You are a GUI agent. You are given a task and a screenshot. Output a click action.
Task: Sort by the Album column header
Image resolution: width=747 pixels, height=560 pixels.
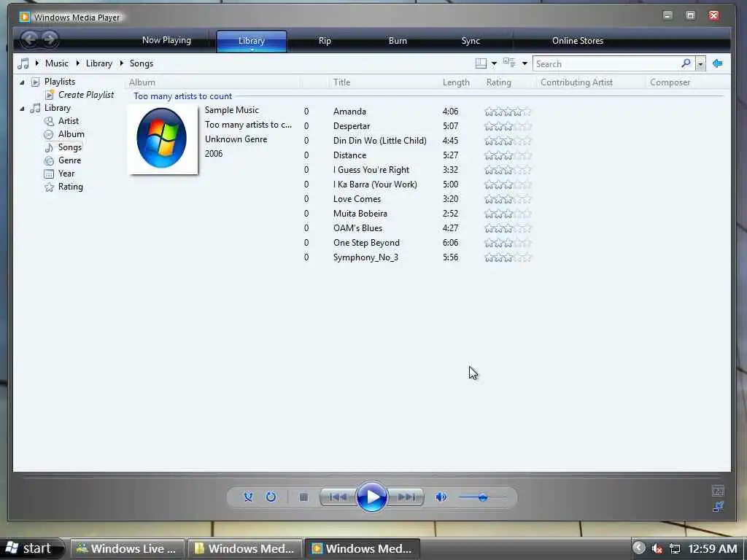tap(142, 82)
